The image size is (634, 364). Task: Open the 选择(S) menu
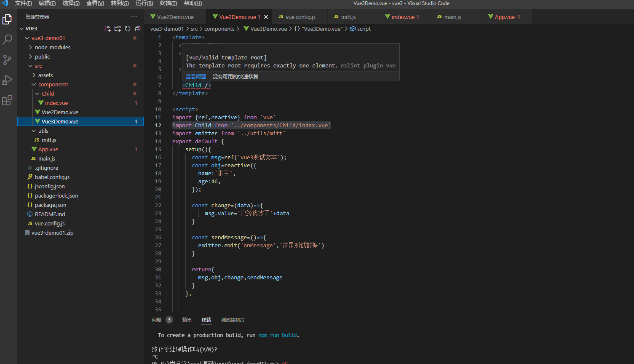(71, 3)
